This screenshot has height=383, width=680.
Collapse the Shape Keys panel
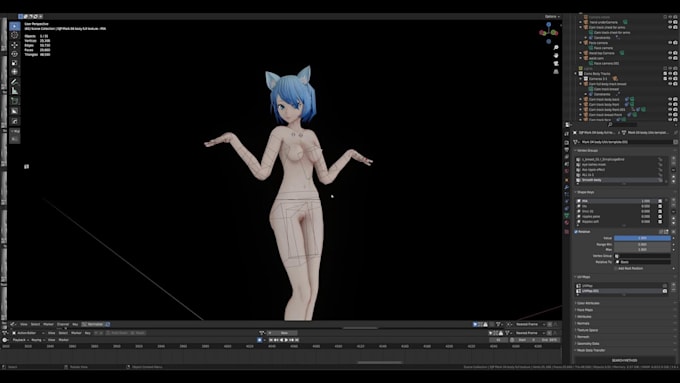tap(585, 192)
